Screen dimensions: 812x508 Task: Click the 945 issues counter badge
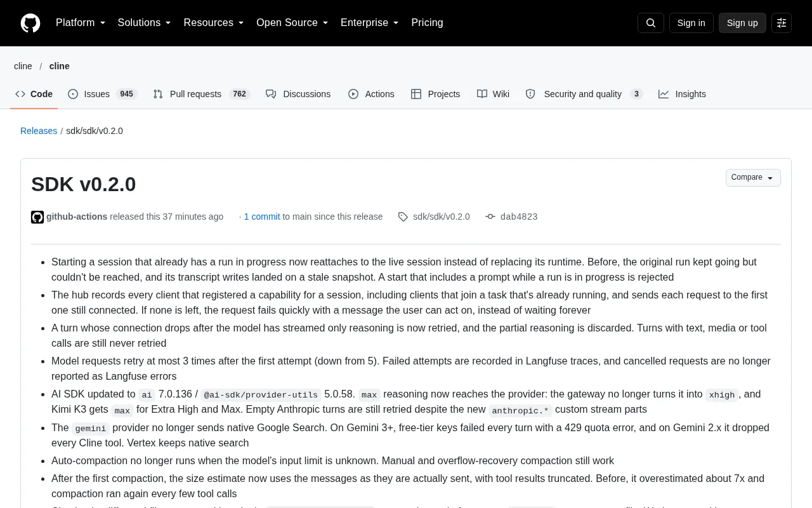click(127, 94)
